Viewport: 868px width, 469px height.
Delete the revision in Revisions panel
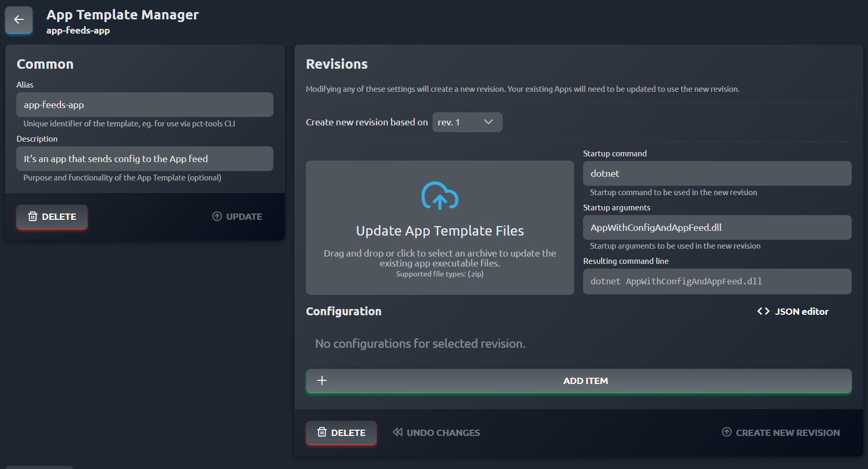341,433
